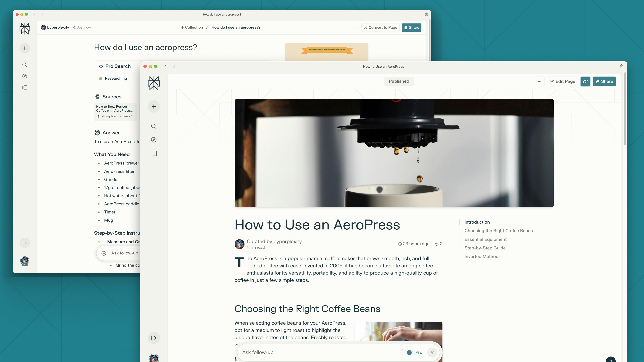Screen dimensions: 644x362
Task: Click Convert to Page button
Action: point(380,27)
